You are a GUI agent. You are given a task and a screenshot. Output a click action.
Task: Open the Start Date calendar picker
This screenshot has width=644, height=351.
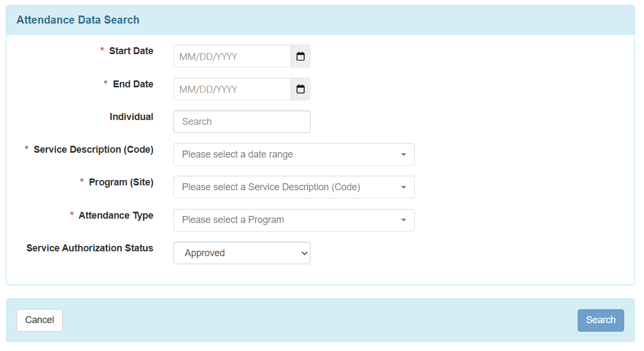pyautogui.click(x=300, y=56)
